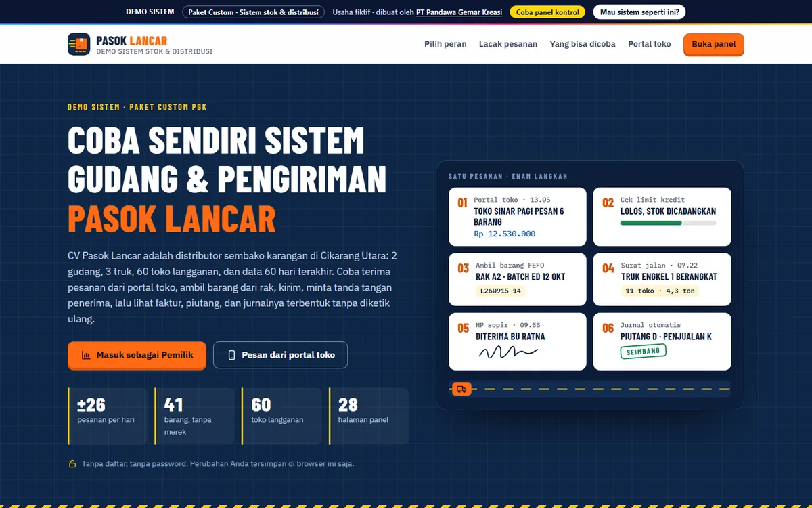Click the 11 toko · 4,3 ton tag
The height and width of the screenshot is (508, 812).
tap(660, 291)
